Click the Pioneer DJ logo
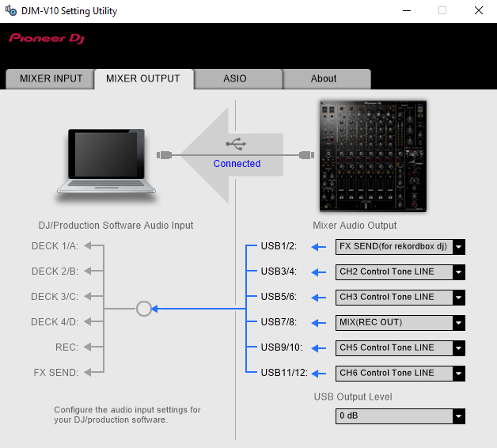Screen dimensions: 497x448 [47, 38]
